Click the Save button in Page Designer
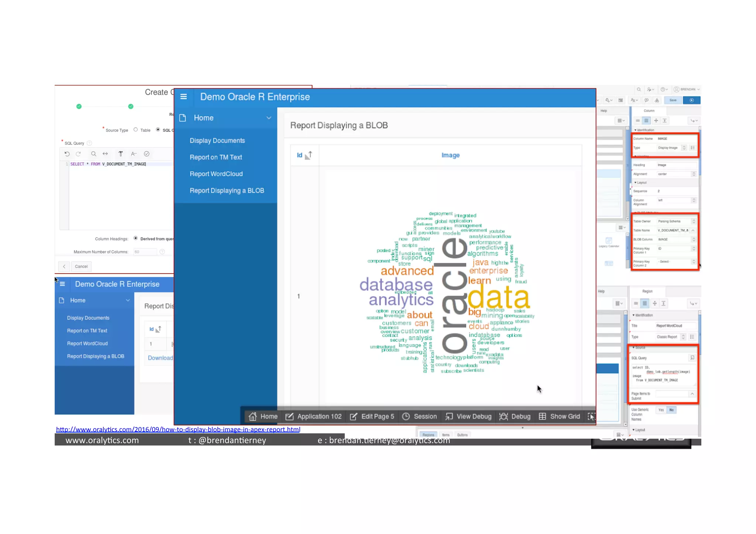 tap(673, 100)
